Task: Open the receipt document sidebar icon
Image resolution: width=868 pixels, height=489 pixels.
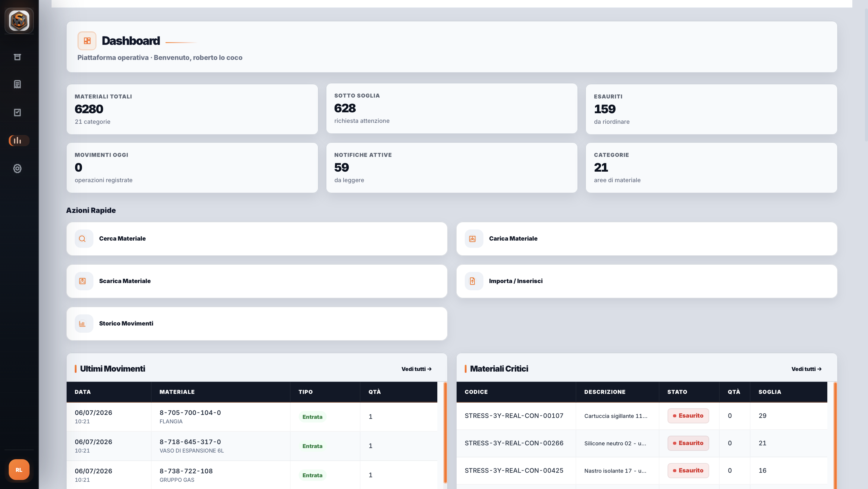Action: click(x=17, y=84)
